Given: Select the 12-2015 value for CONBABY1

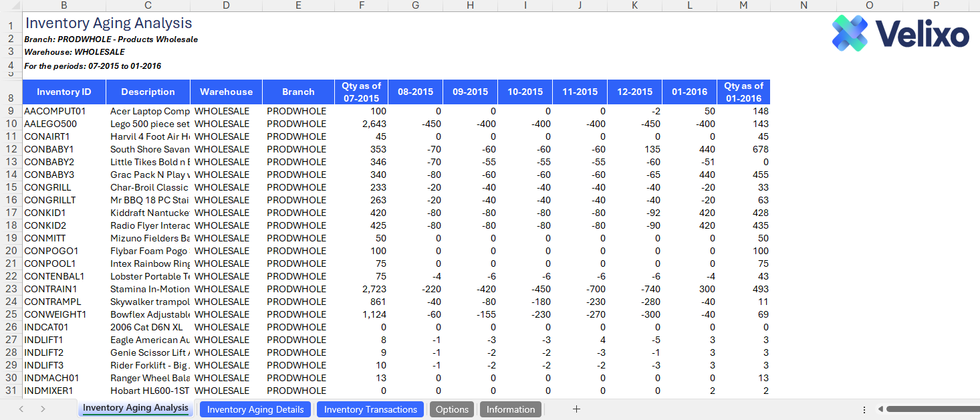Looking at the screenshot, I should tap(634, 149).
